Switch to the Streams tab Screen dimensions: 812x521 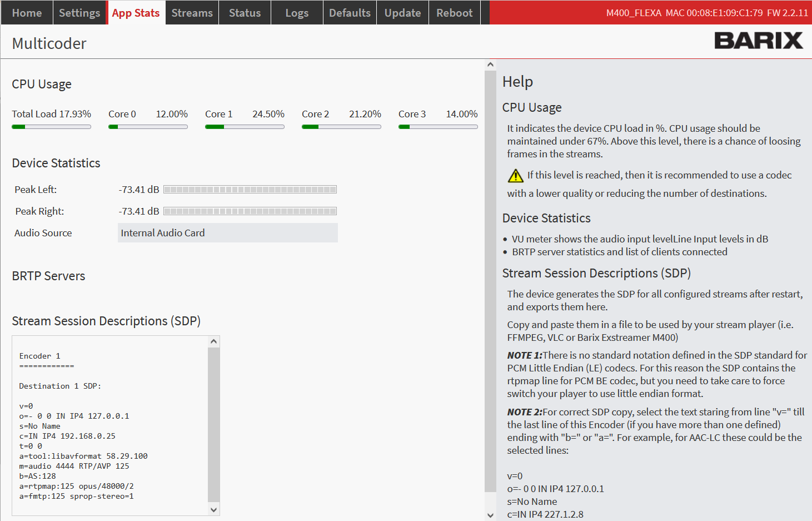coord(192,13)
